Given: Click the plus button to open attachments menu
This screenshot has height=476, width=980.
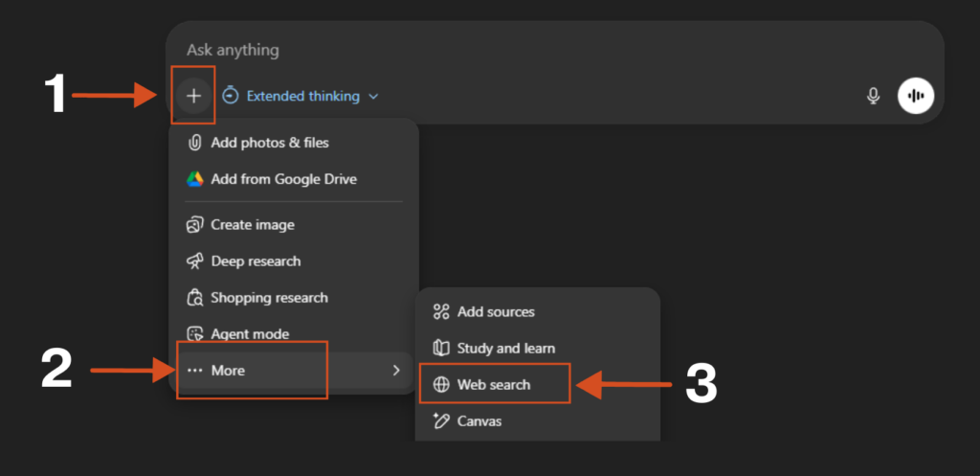Looking at the screenshot, I should (194, 96).
